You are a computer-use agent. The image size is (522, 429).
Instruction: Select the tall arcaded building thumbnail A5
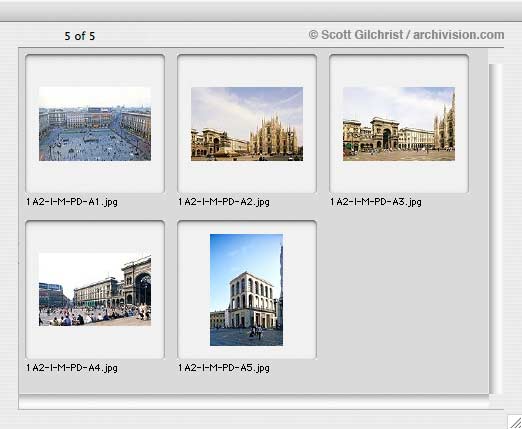[246, 290]
